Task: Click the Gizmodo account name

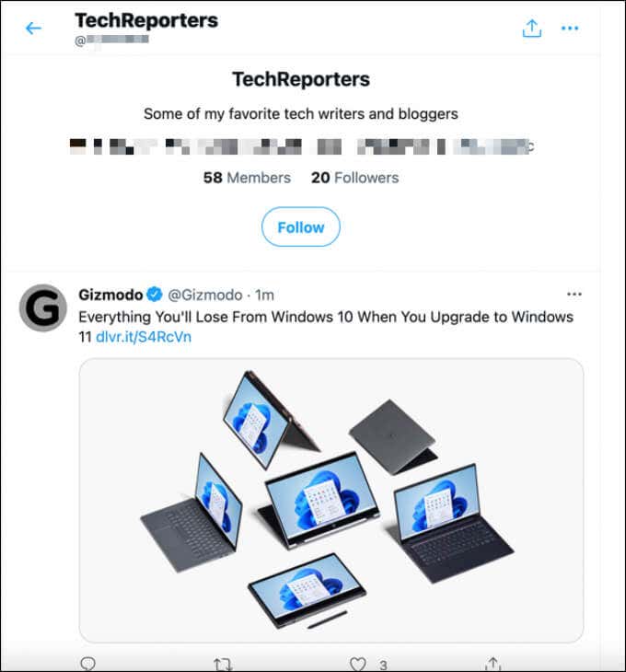Action: click(x=110, y=295)
